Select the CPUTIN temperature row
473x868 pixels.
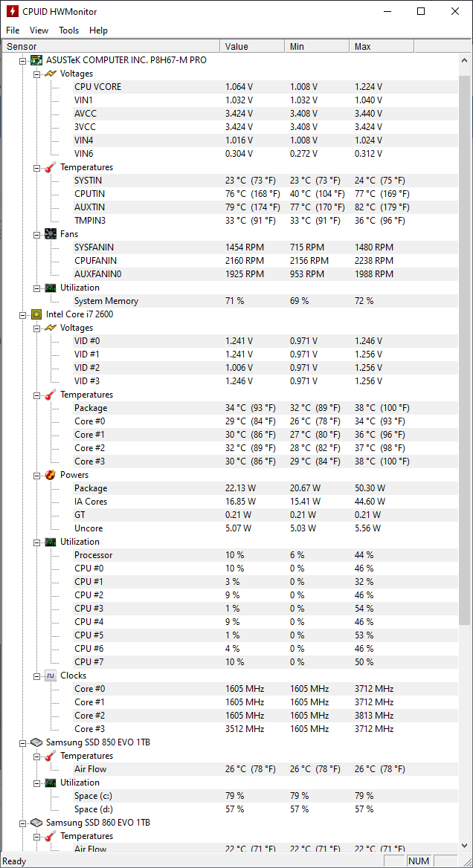pos(266,194)
